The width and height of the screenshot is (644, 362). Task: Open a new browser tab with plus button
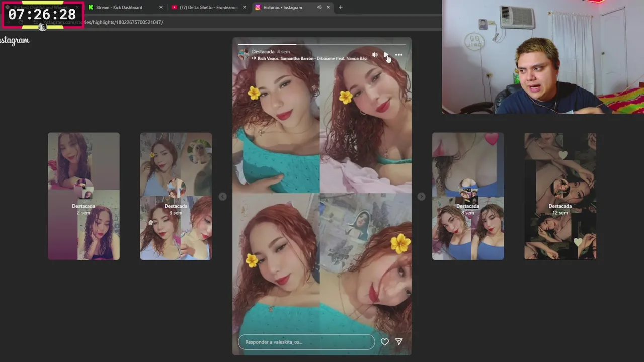pyautogui.click(x=341, y=8)
